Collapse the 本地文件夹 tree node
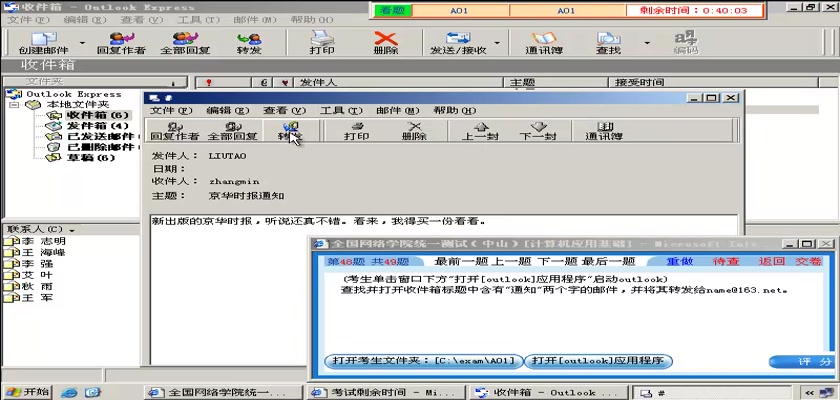Screen dimensions: 840x400 pos(14,104)
